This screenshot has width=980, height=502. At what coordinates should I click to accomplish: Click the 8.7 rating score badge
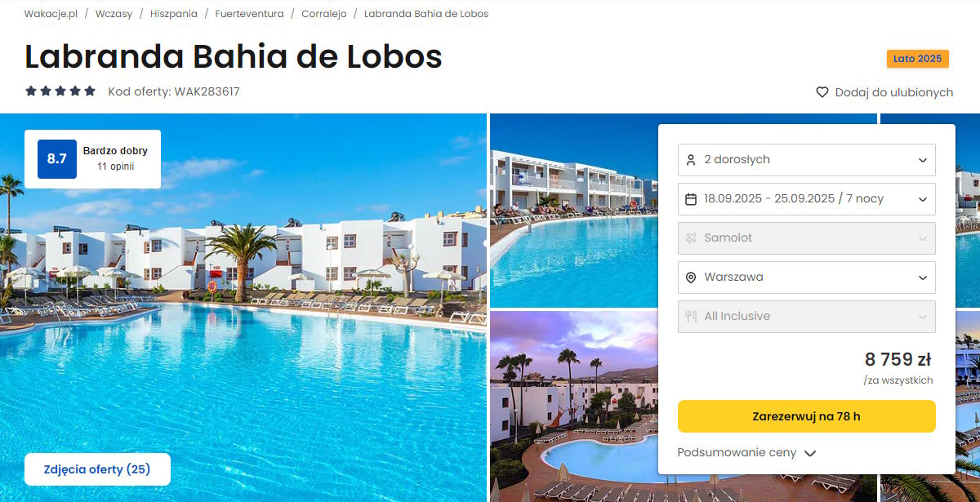click(x=57, y=159)
